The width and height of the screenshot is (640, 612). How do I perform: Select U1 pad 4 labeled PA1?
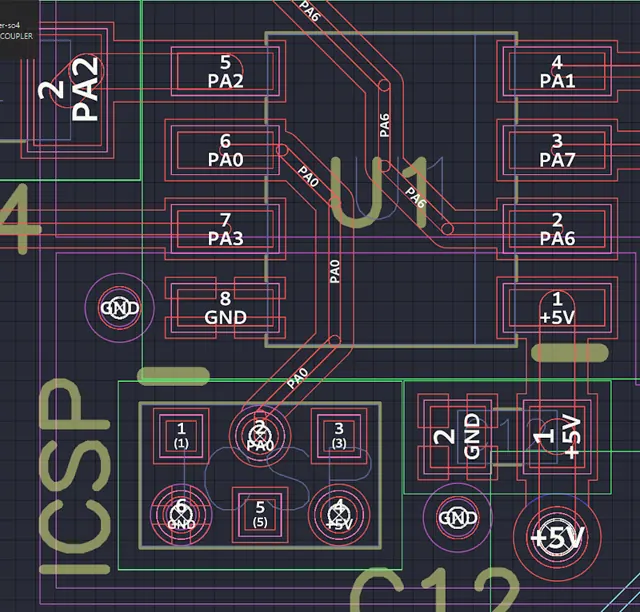(x=557, y=71)
